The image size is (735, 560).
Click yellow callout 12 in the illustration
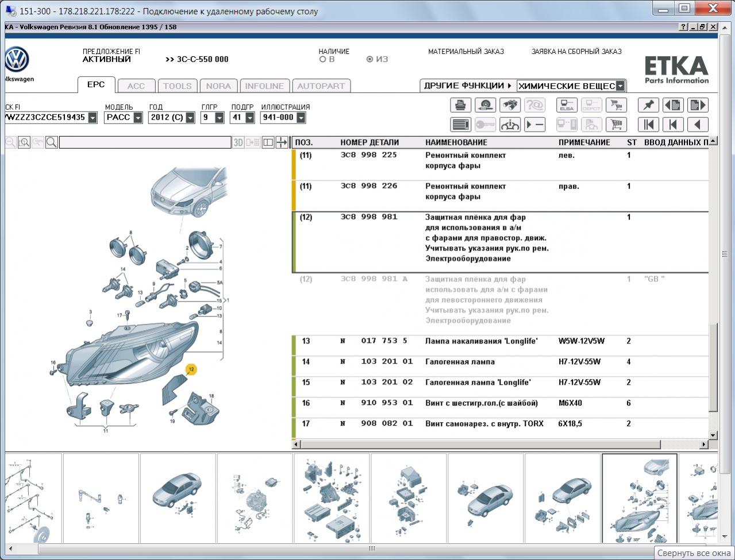pos(191,369)
